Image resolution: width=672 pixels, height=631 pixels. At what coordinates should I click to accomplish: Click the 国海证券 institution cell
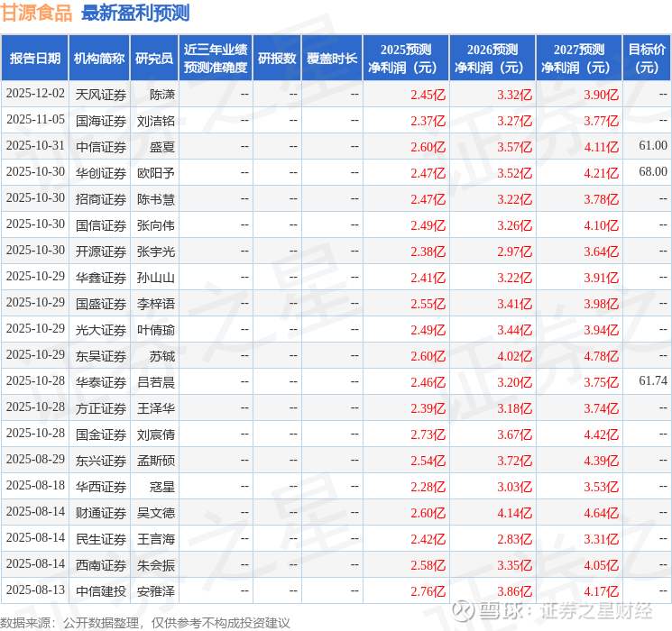101,121
